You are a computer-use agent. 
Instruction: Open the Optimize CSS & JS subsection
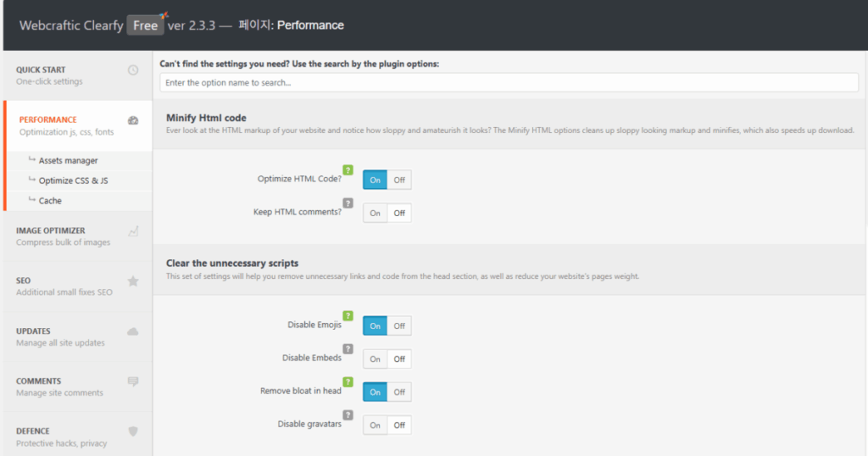pos(74,181)
